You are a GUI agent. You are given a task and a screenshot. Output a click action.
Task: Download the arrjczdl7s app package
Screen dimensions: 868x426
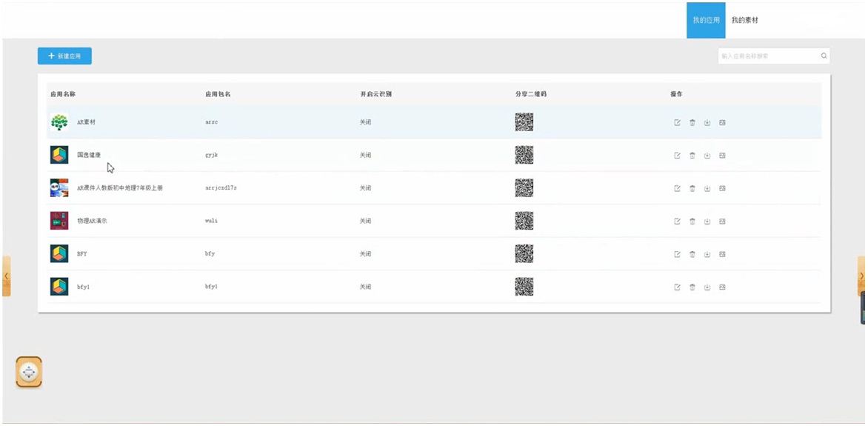pos(707,188)
